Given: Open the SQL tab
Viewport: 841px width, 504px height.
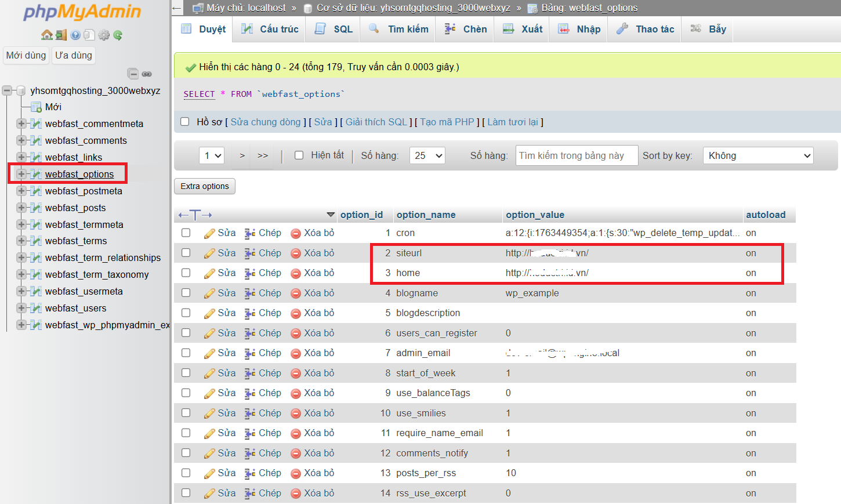Looking at the screenshot, I should pyautogui.click(x=333, y=29).
